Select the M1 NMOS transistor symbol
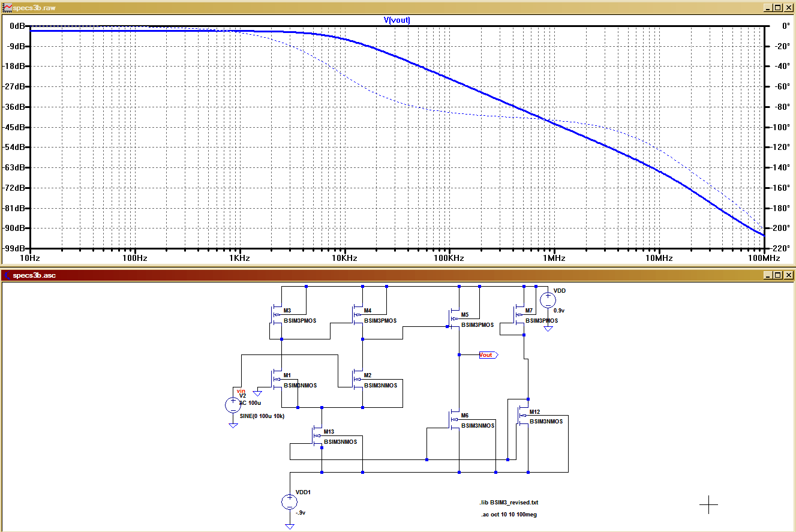 point(277,379)
